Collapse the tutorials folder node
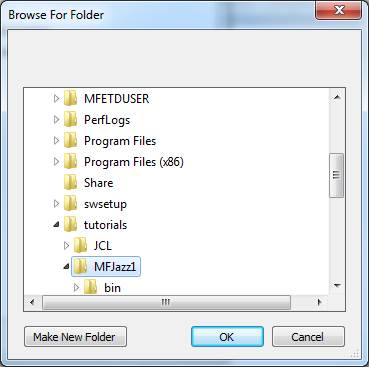Image resolution: width=369 pixels, height=367 pixels. tap(57, 225)
